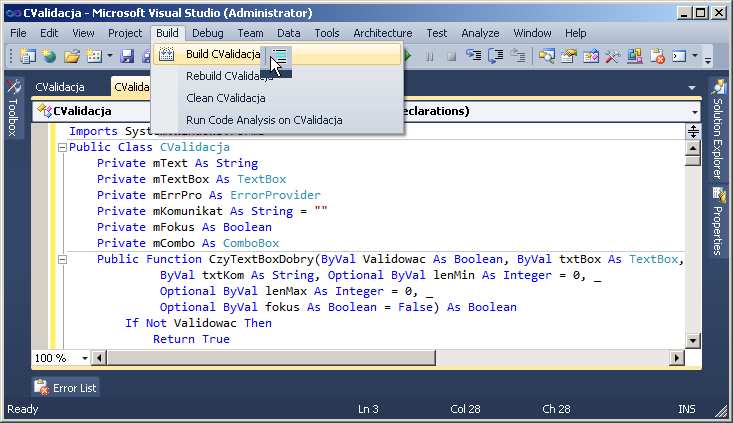This screenshot has height=423, width=733.
Task: Open the (Declarations) member dropdown arrow
Action: (695, 112)
